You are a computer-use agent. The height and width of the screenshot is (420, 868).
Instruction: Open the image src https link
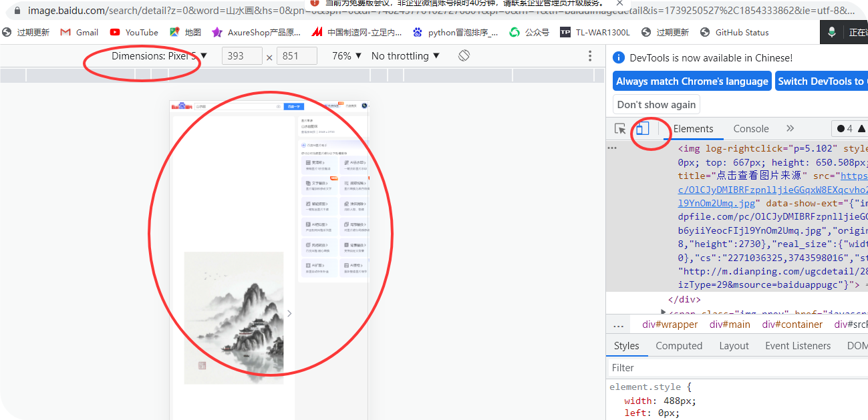(853, 176)
